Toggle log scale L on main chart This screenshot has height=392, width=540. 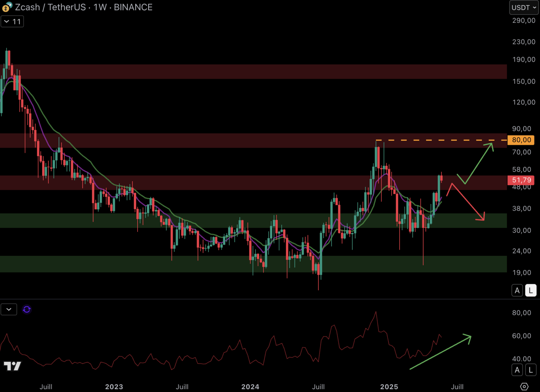pos(531,290)
